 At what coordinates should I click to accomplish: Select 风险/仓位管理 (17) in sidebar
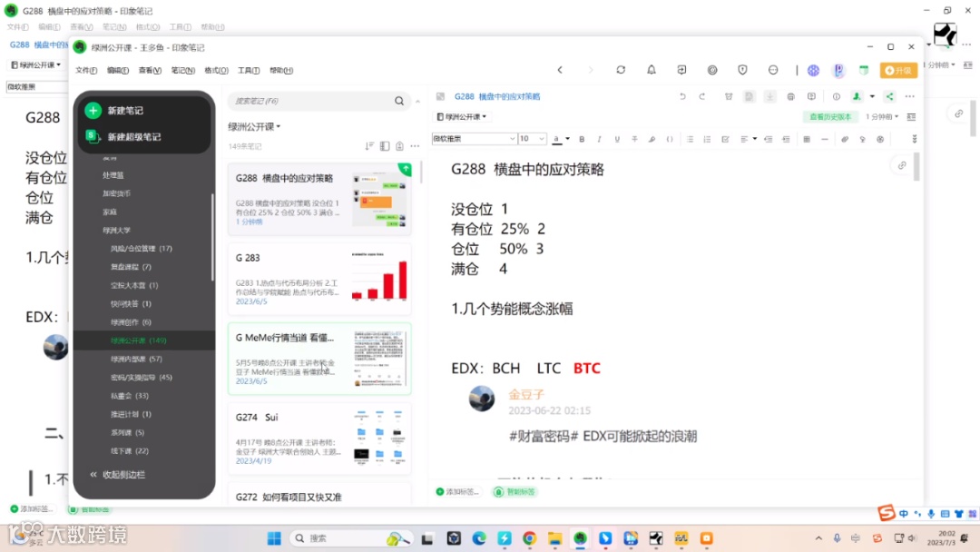pos(142,248)
